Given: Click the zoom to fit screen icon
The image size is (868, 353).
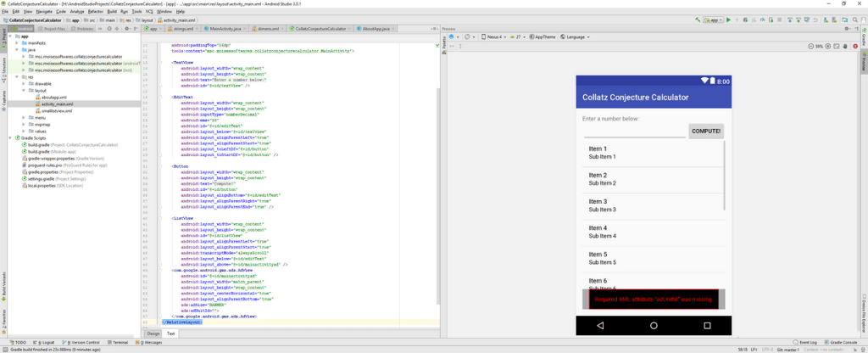Looking at the screenshot, I should tap(837, 46).
